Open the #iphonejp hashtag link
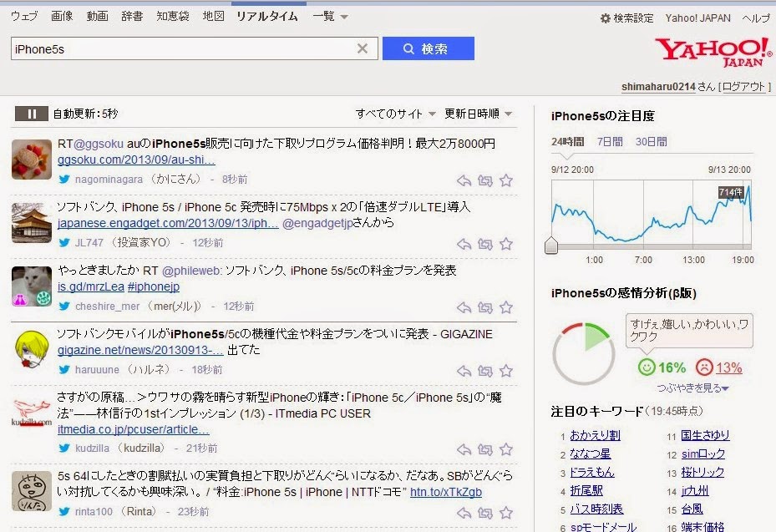The width and height of the screenshot is (776, 532). pos(154,286)
